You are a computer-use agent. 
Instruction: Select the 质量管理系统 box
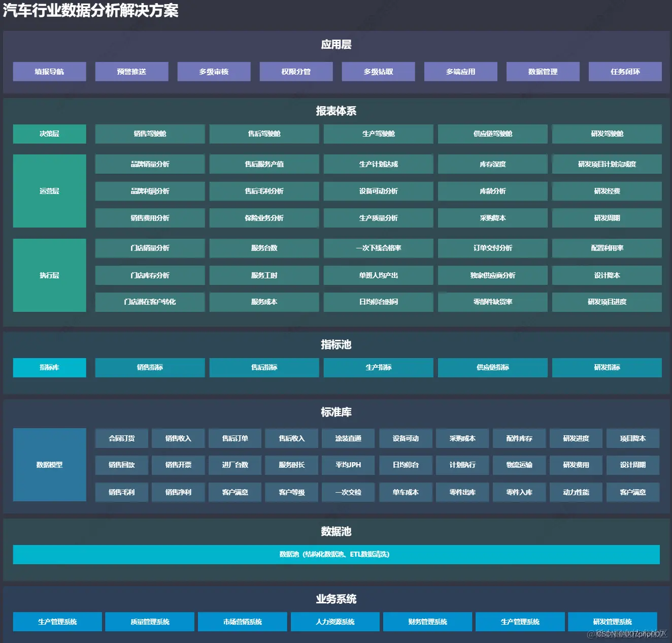pyautogui.click(x=150, y=622)
